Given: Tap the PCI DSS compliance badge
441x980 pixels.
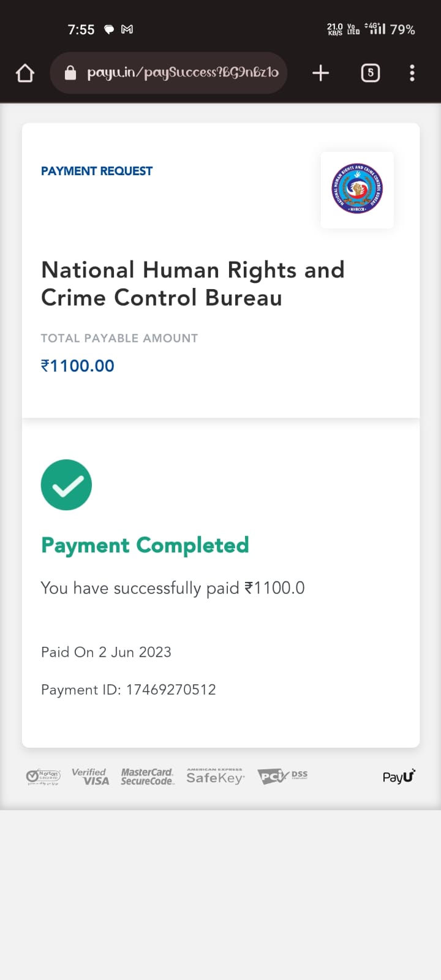Looking at the screenshot, I should coord(282,777).
